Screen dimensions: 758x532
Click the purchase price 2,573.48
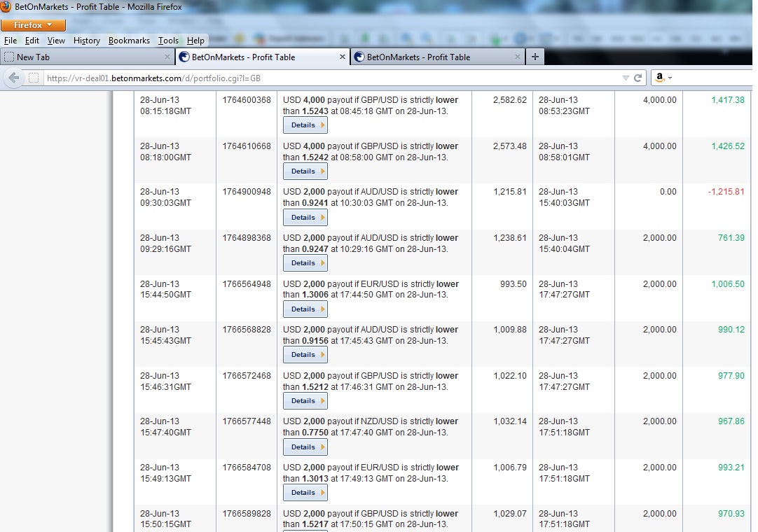tap(509, 146)
